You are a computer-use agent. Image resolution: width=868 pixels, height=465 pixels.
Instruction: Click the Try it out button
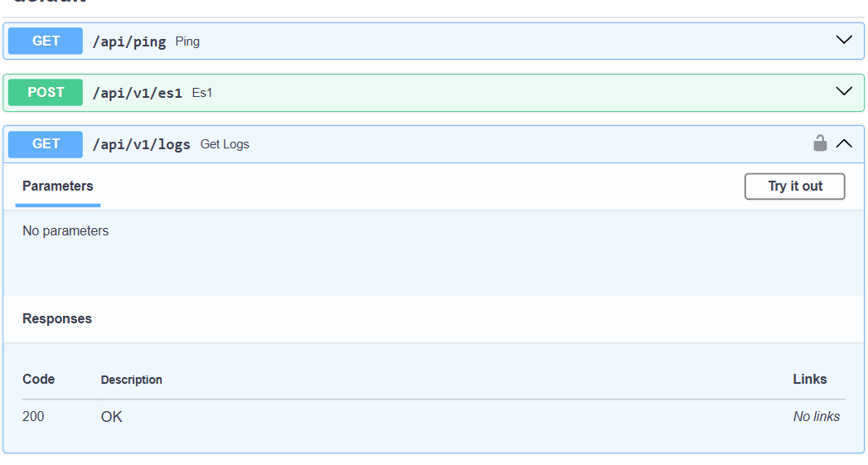pos(794,186)
